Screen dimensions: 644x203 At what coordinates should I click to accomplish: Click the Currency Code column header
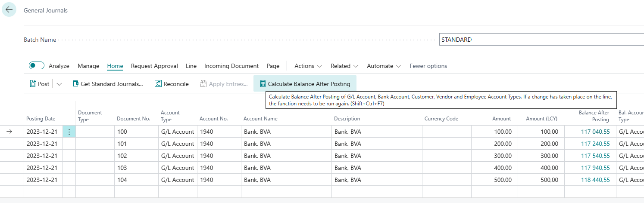pyautogui.click(x=441, y=119)
